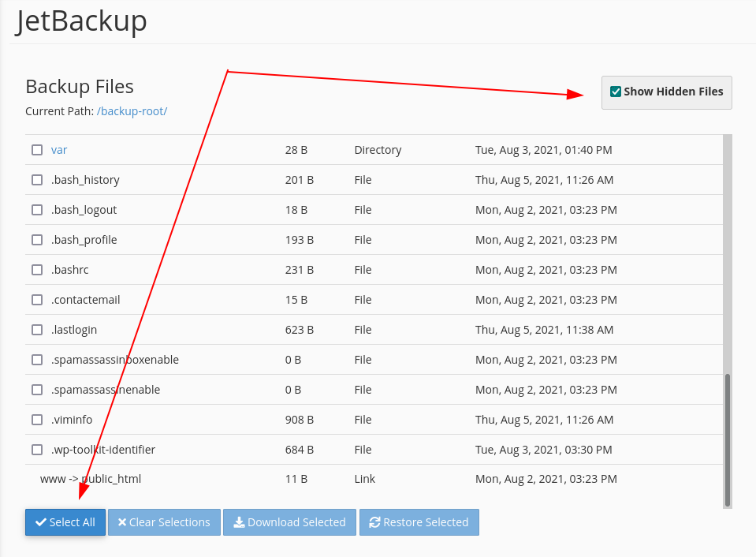Check the .bashrc file checkbox
The image size is (756, 557).
37,270
